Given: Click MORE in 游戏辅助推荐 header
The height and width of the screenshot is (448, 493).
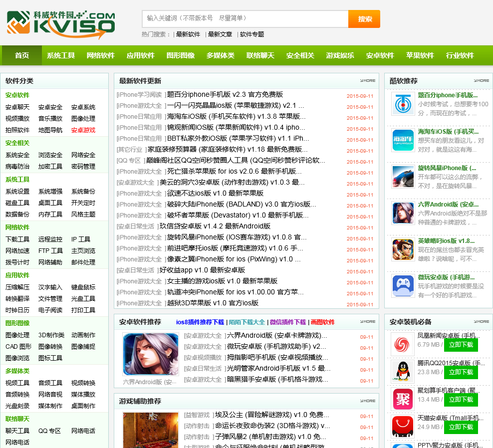Looking at the screenshot, I should click(368, 401).
